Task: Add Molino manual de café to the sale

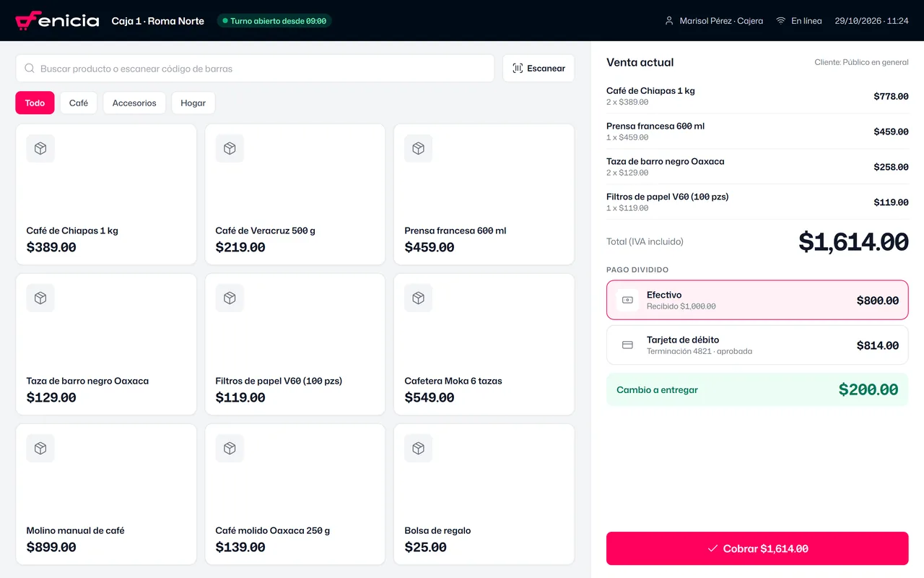Action: (x=106, y=494)
